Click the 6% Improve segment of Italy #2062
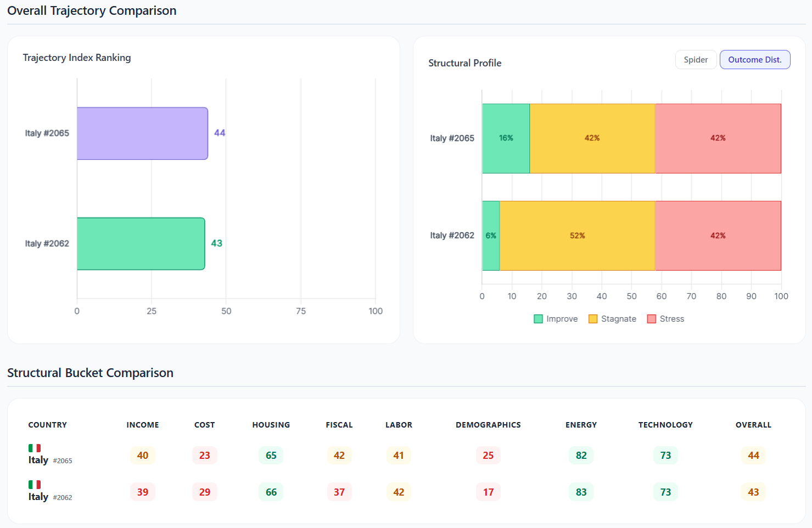The width and height of the screenshot is (812, 528). coord(491,235)
